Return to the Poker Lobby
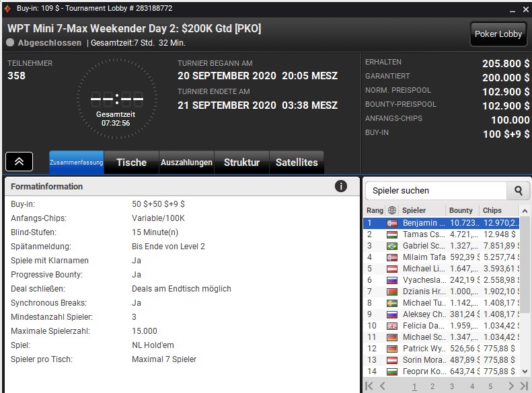Viewport: 532px width, 393px height. (498, 34)
